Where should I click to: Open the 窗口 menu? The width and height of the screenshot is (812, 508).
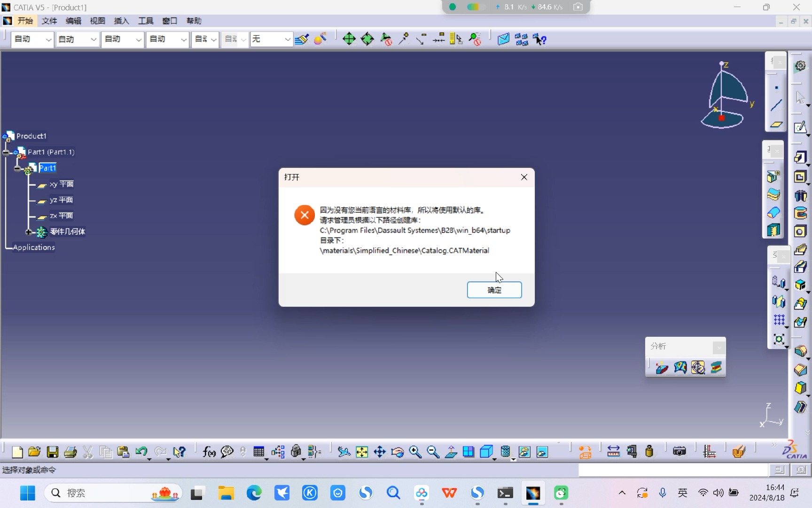[x=170, y=21]
